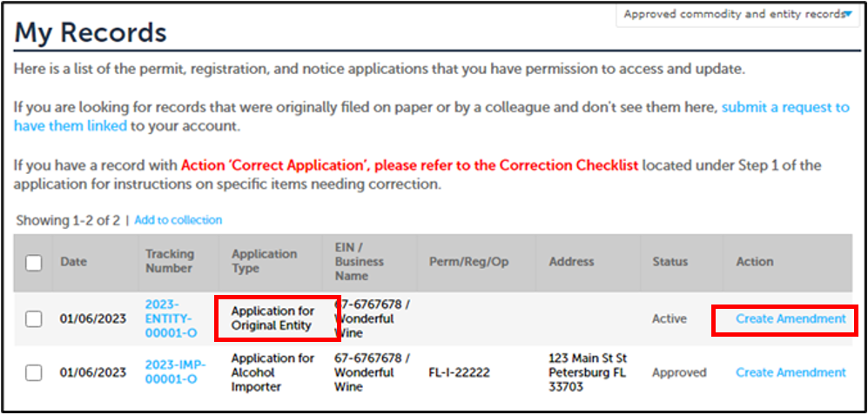Sort by the Status column header
The width and height of the screenshot is (868, 415).
(670, 261)
